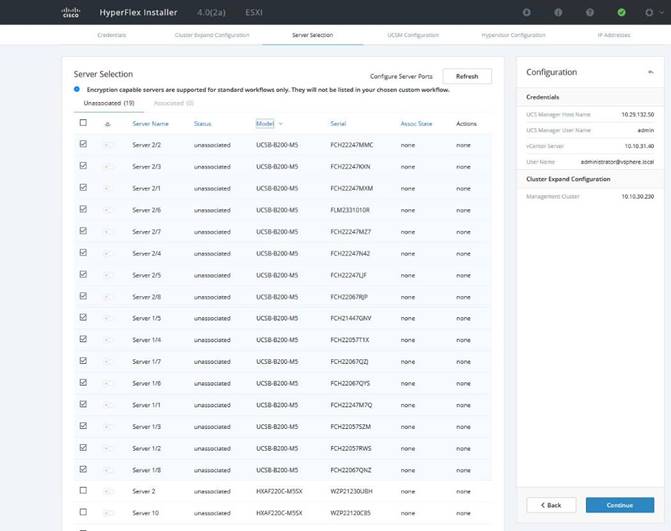671x531 pixels.
Task: Check the Server 10 checkbox
Action: [83, 512]
